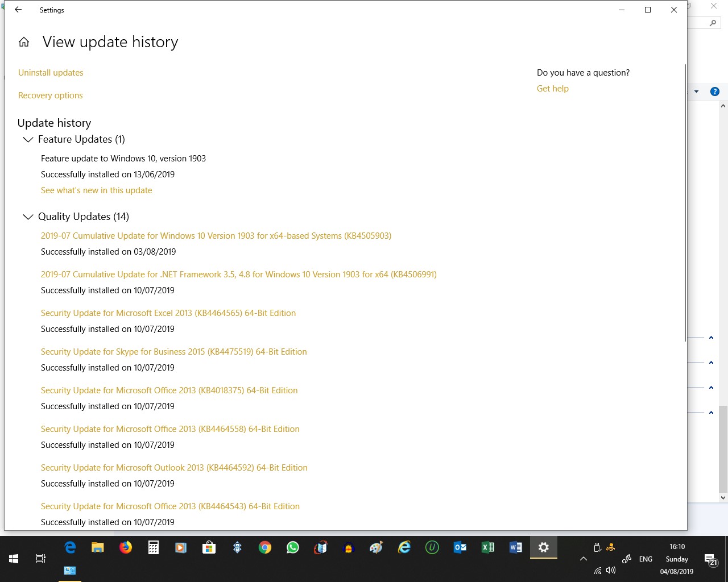This screenshot has height=582, width=728.
Task: Collapse fourth section chevron in background window
Action: coord(711,413)
